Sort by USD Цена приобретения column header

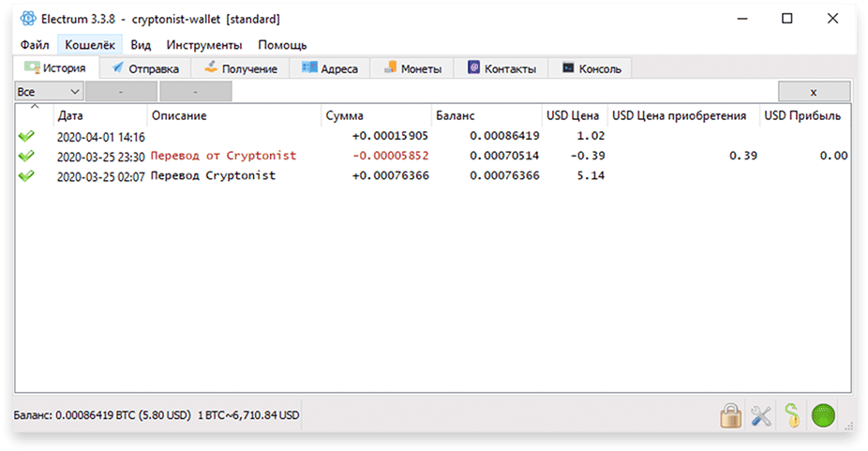[x=683, y=116]
